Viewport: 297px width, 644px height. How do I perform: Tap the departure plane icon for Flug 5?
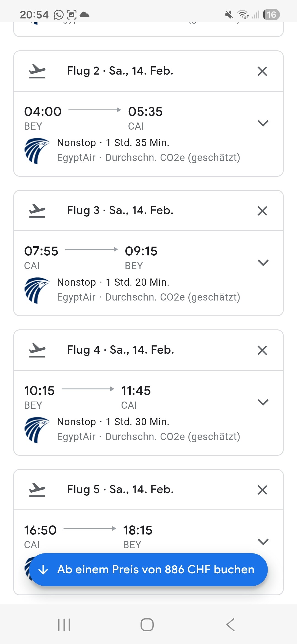tap(37, 490)
